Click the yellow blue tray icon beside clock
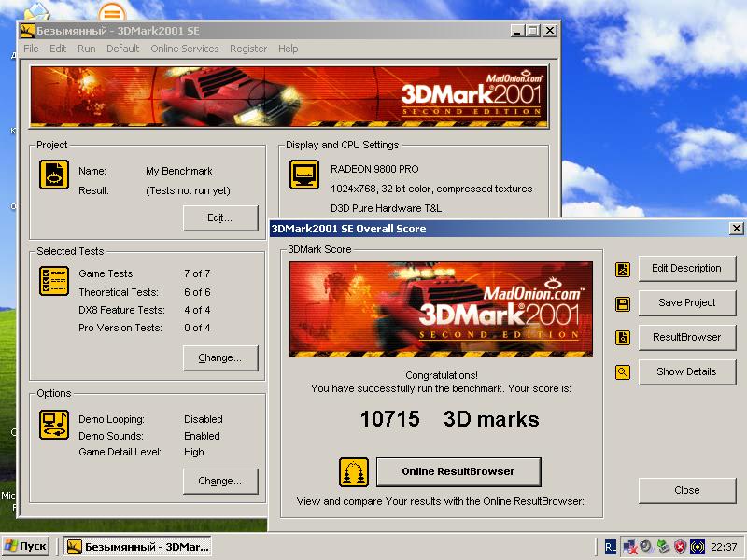Viewport: 747px width, 560px height. [698, 547]
